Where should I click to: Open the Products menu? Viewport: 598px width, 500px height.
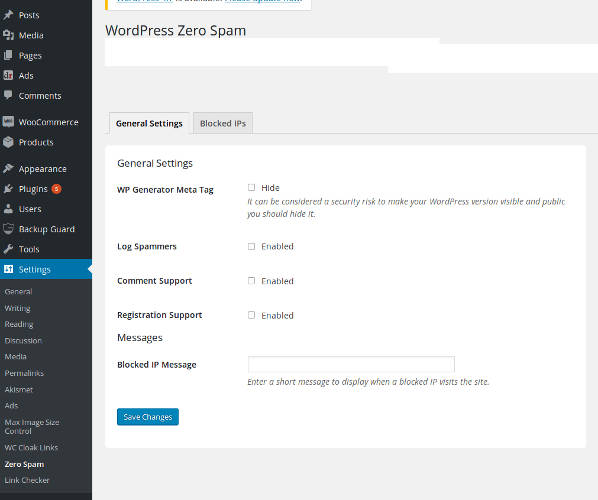(x=36, y=142)
